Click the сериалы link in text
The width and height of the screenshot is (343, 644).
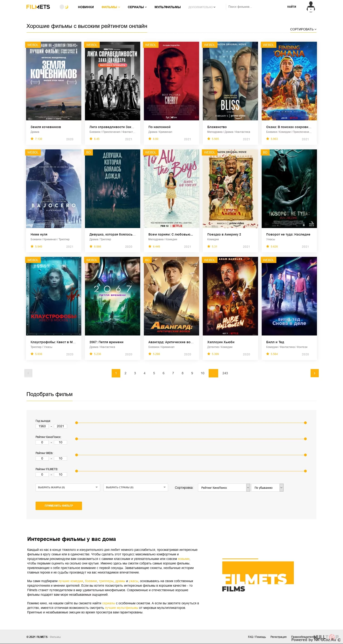coord(109,603)
